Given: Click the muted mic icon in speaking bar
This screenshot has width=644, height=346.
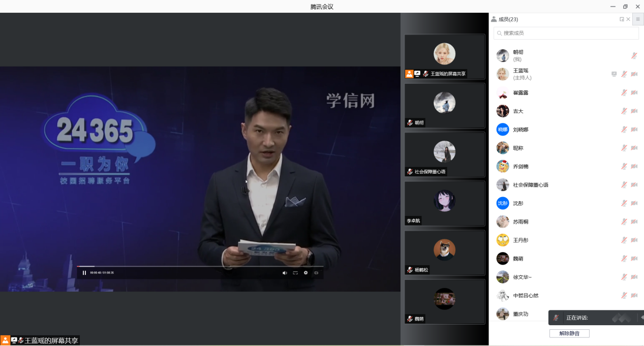Looking at the screenshot, I should click(x=557, y=318).
